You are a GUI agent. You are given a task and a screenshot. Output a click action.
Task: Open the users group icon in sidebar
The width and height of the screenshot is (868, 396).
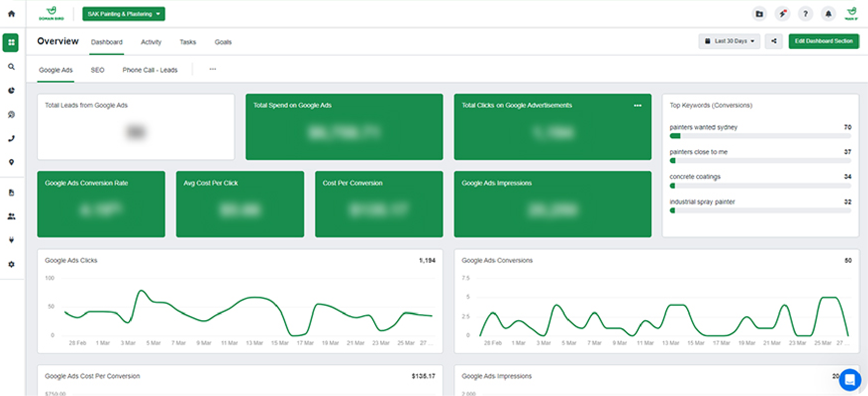(x=11, y=216)
